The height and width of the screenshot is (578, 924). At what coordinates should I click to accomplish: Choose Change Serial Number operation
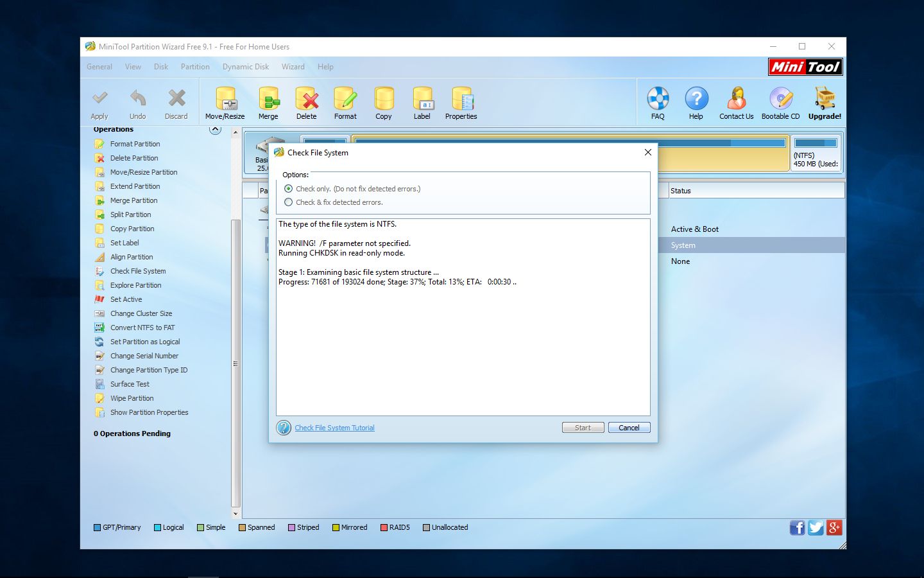144,356
